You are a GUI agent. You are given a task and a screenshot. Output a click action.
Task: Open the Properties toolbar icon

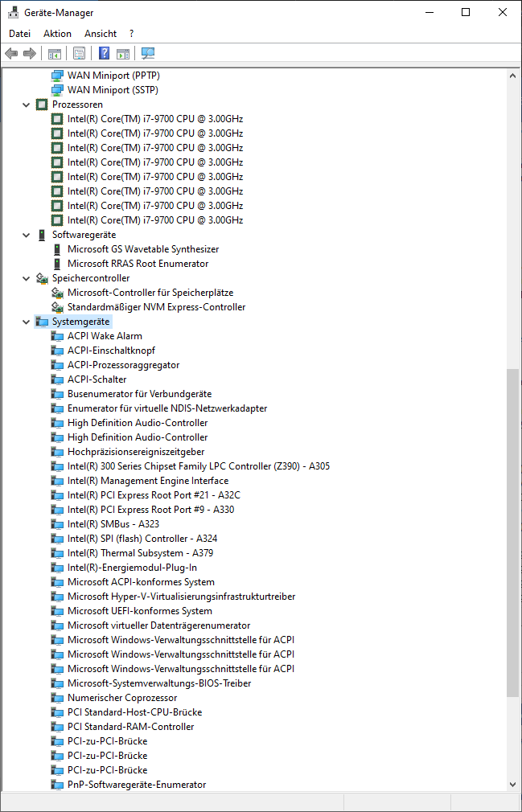coord(79,53)
